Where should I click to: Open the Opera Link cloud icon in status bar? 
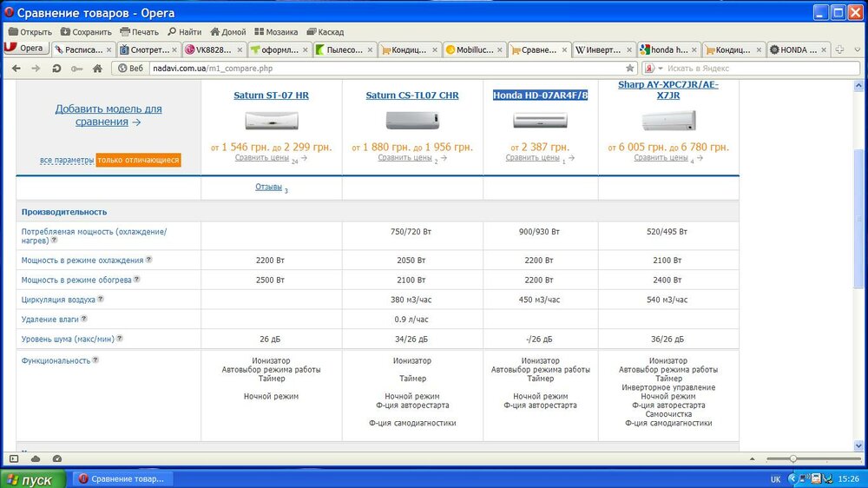tap(36, 458)
